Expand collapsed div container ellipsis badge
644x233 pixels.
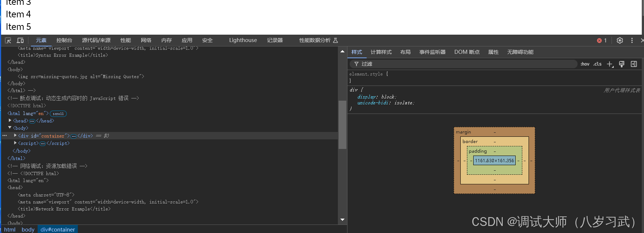pos(73,136)
